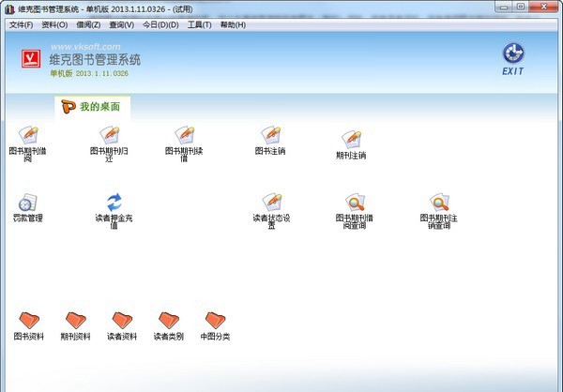
Task: Open 图书期刊借阅查询 magnifier icon
Action: click(x=355, y=211)
